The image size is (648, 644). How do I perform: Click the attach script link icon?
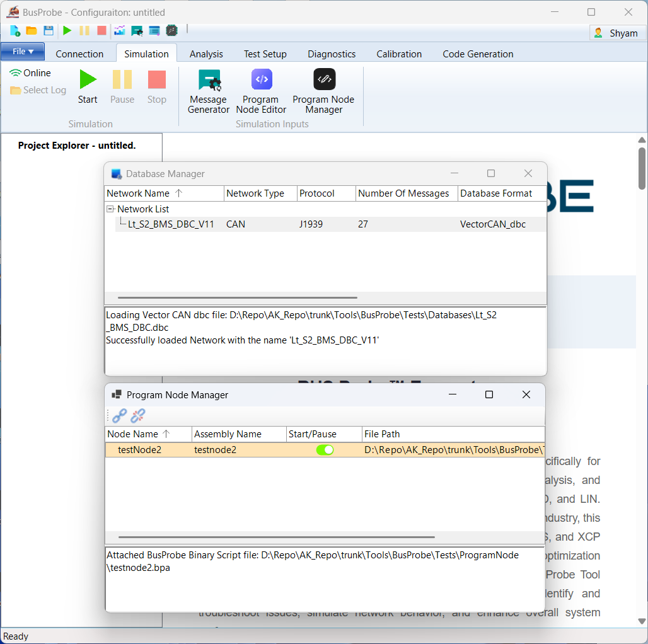119,415
